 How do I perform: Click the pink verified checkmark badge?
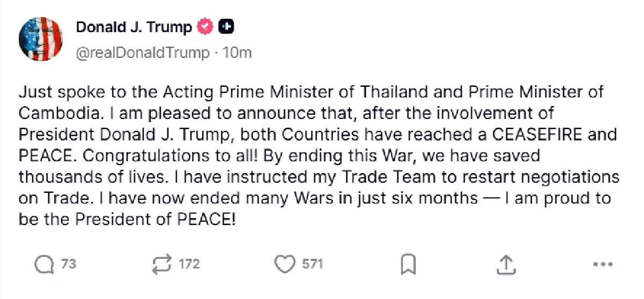(207, 27)
